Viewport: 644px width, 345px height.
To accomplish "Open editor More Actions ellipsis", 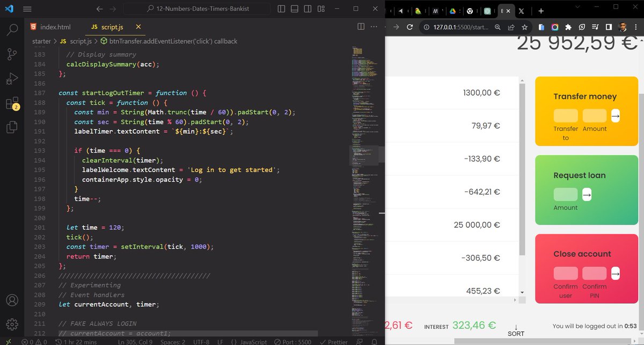I will click(375, 26).
